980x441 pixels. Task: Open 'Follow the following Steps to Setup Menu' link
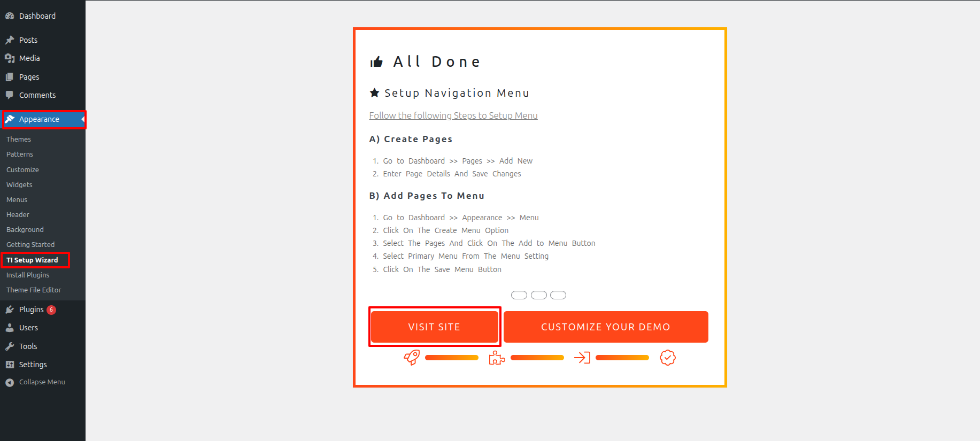click(x=453, y=115)
